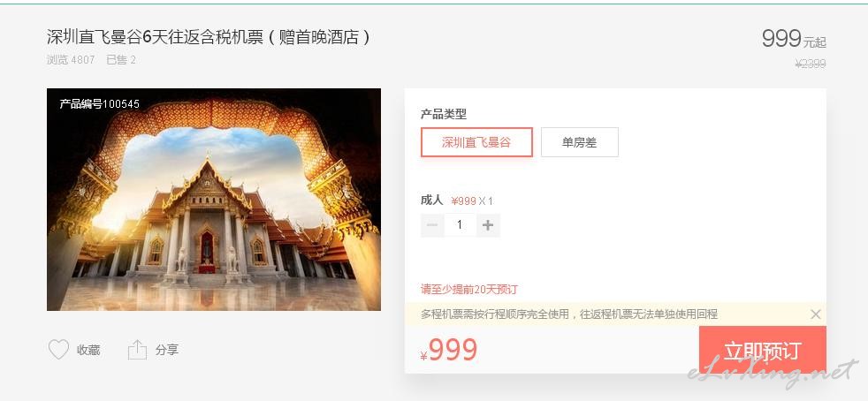Click the large ¥999 total price
The height and width of the screenshot is (401, 868).
449,350
